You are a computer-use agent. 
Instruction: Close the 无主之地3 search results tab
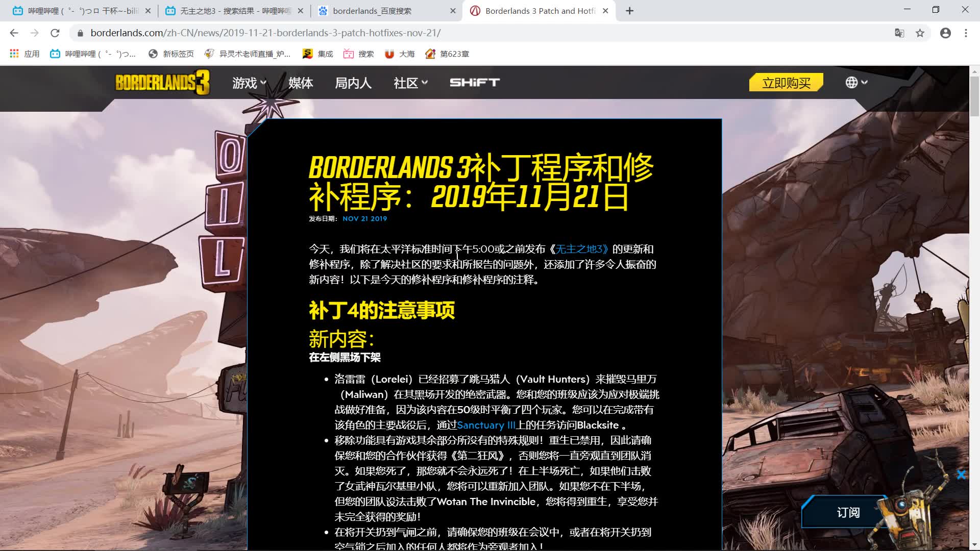(300, 11)
